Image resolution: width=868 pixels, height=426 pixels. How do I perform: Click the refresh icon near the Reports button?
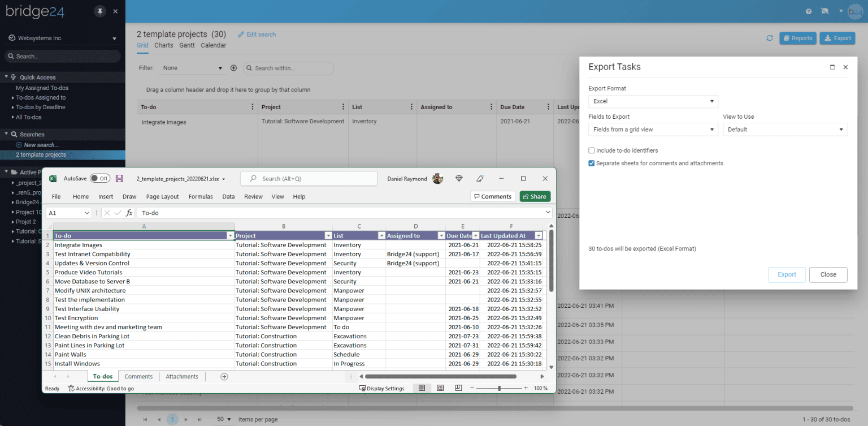pyautogui.click(x=770, y=37)
